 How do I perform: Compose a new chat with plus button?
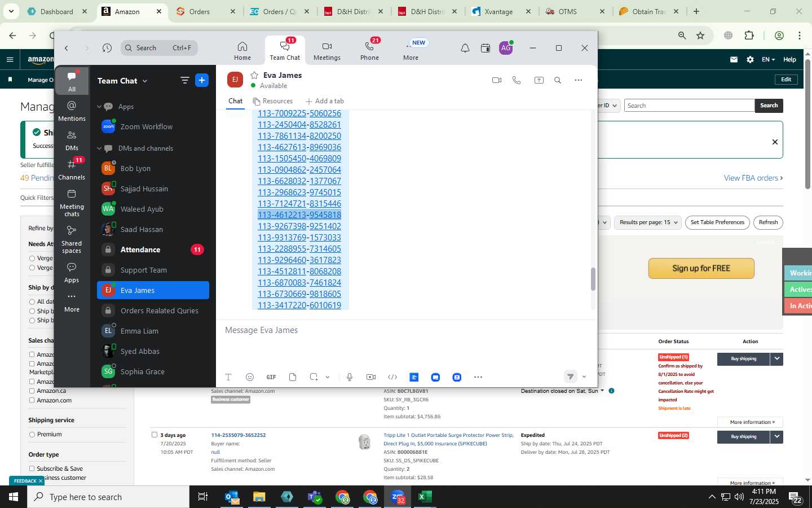point(202,80)
